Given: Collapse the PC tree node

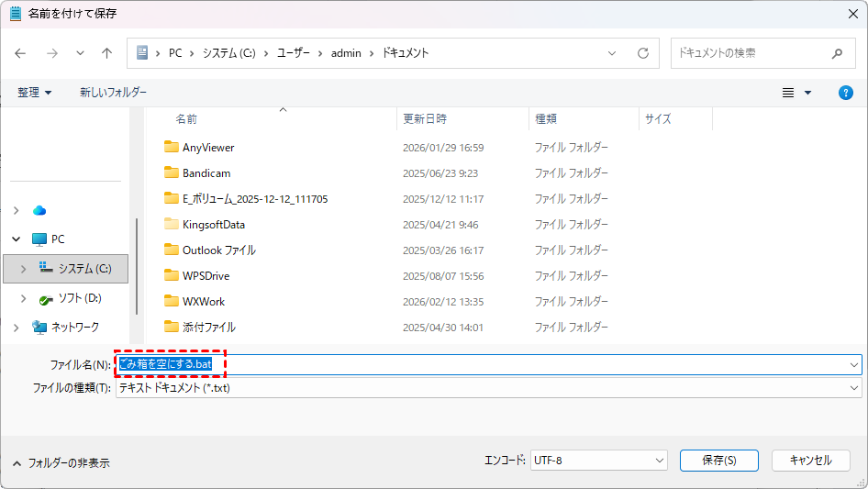Looking at the screenshot, I should click(x=16, y=239).
